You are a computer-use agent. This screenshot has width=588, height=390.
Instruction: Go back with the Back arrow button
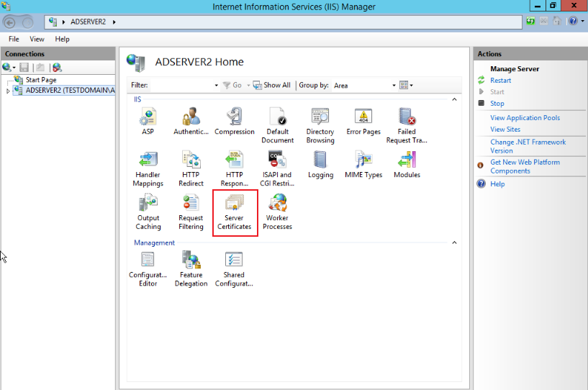point(10,22)
